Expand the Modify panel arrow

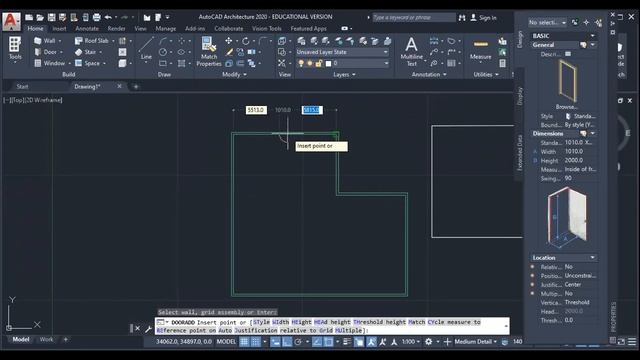(245, 75)
